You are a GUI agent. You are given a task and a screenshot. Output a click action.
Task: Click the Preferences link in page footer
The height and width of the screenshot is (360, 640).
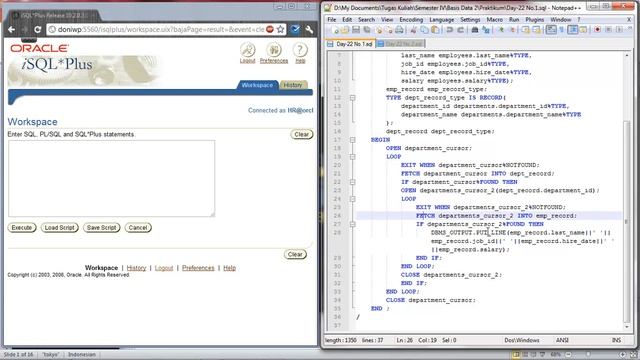click(198, 268)
